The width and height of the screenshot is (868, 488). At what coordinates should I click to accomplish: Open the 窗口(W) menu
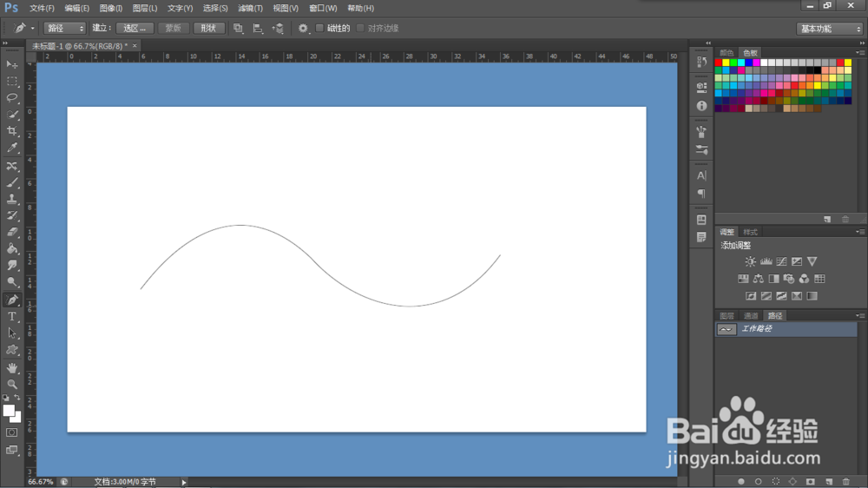[323, 9]
